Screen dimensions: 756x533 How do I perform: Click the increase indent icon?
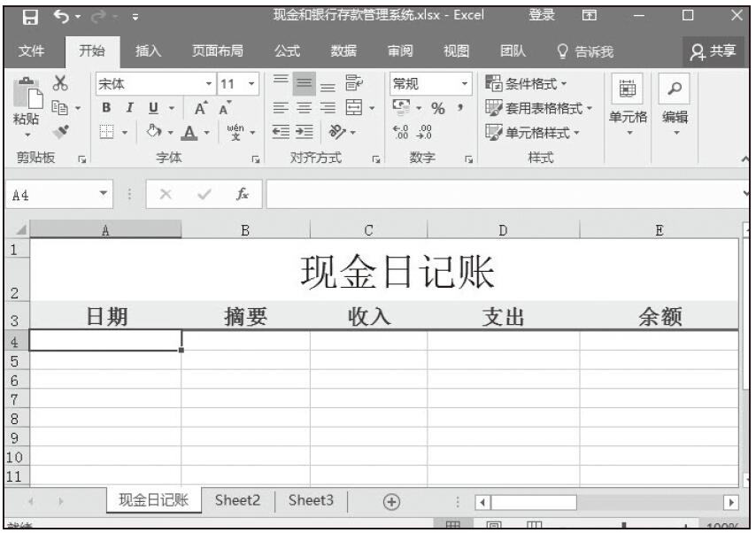(306, 133)
